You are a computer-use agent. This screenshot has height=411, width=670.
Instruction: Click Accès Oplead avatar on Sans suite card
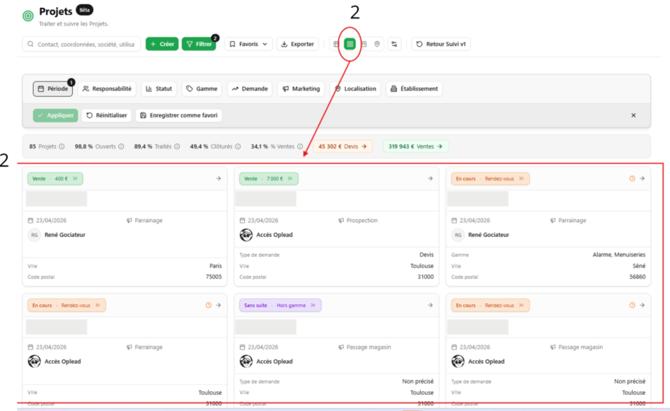[x=246, y=361]
